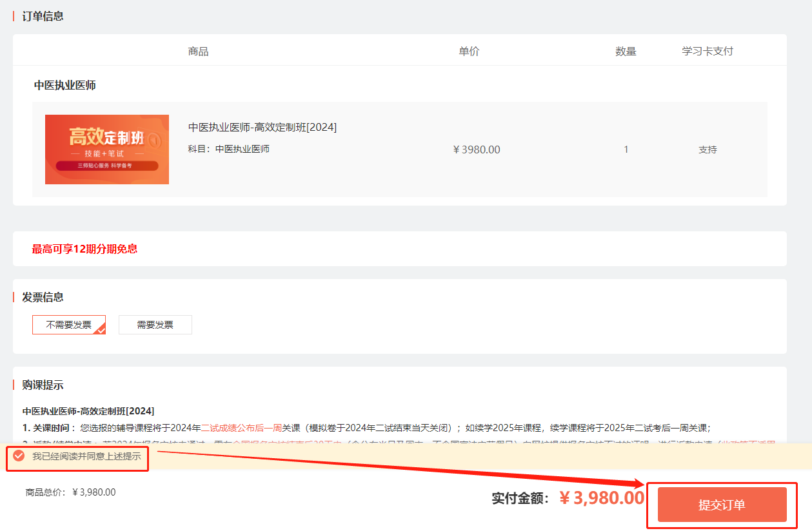This screenshot has height=531, width=812.
Task: Click red text 二试成绩公布后一周
Action: pyautogui.click(x=242, y=427)
